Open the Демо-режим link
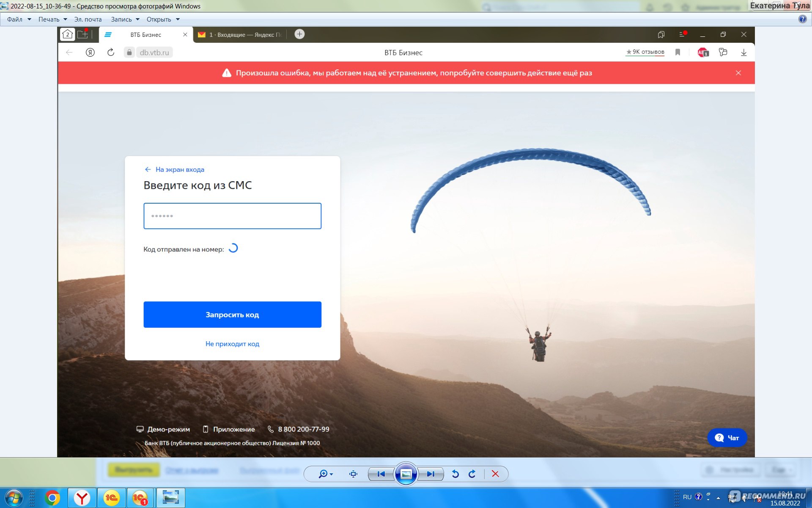812x508 pixels. click(163, 429)
